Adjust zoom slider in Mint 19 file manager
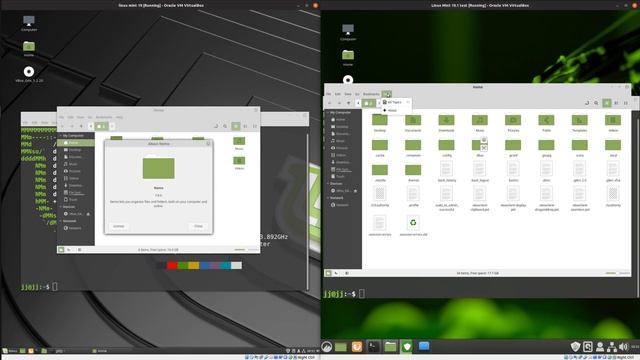This screenshot has height=360, width=640. (x=246, y=249)
